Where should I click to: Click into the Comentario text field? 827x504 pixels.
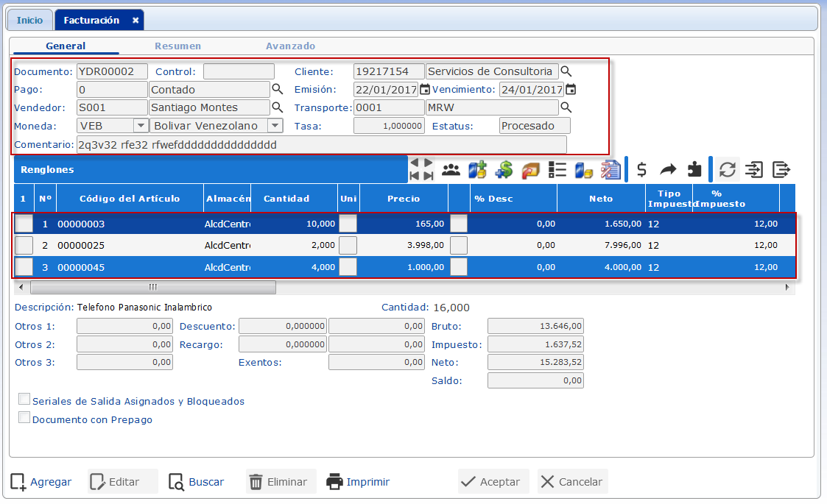pos(321,144)
